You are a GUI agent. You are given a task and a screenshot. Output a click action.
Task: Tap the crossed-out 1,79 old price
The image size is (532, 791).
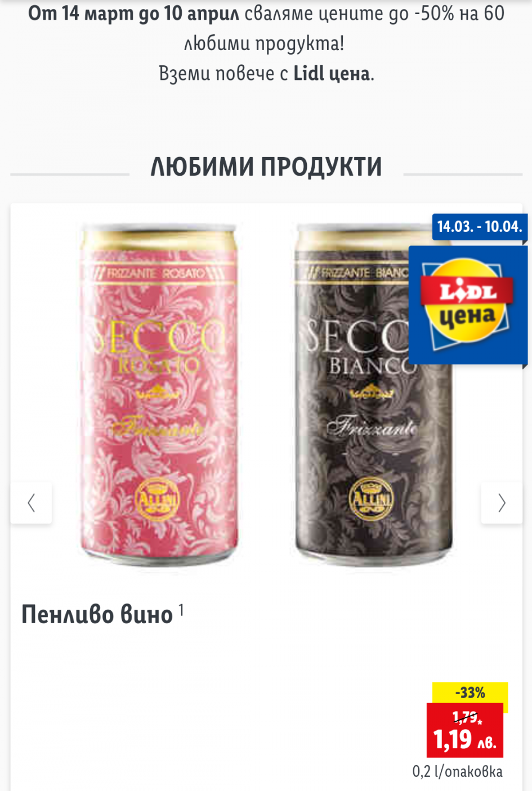[x=465, y=717]
